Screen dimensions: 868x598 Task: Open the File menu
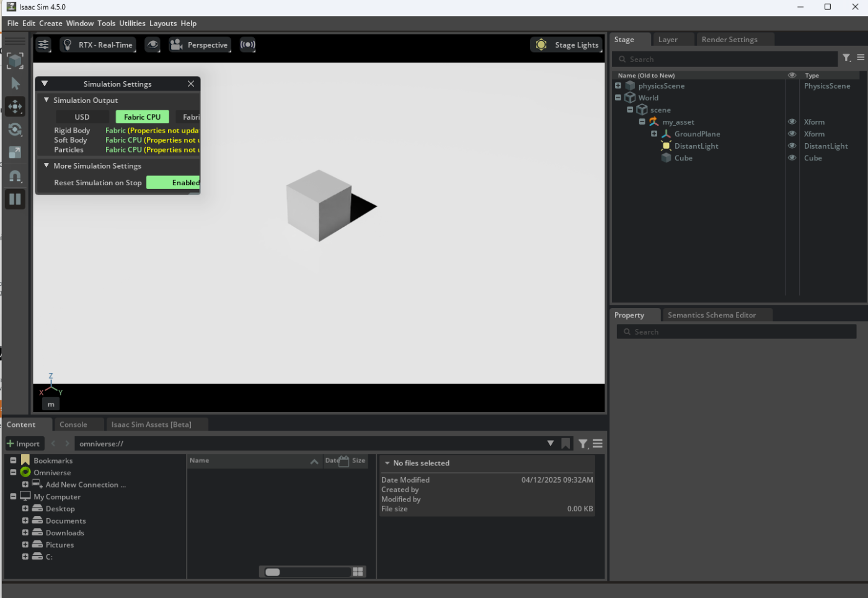click(x=12, y=24)
